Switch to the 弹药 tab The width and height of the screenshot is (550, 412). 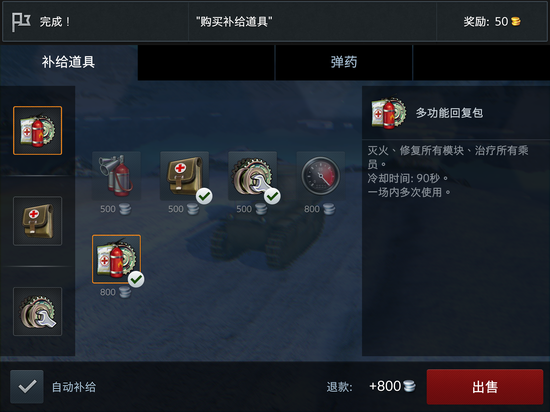tap(344, 62)
